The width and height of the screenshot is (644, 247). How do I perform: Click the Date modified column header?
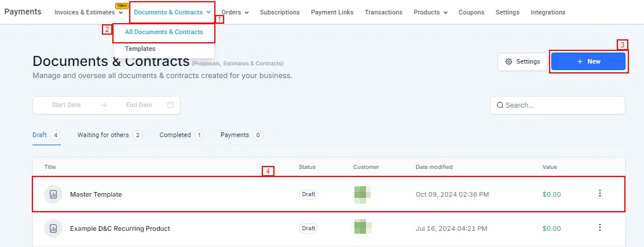pos(434,167)
